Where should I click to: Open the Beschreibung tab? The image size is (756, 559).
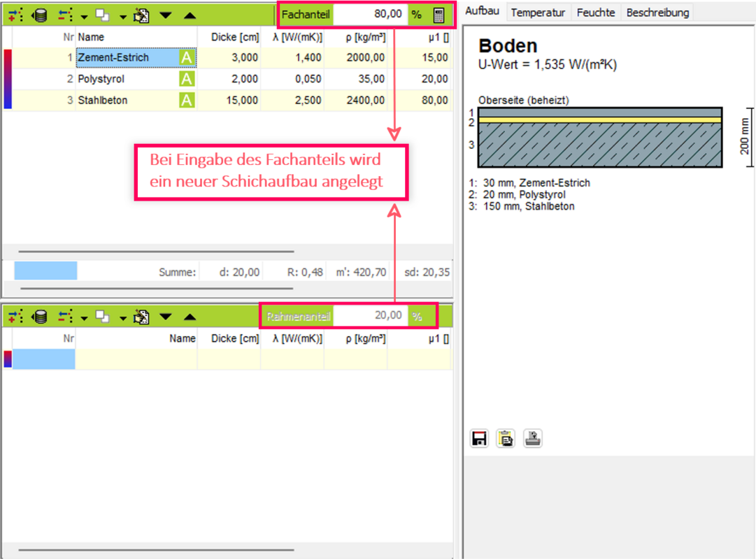tap(657, 13)
